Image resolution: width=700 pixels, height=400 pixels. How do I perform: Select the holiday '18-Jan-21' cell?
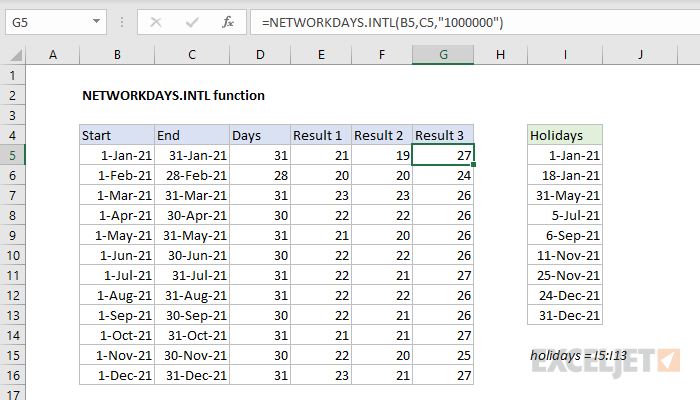pos(565,175)
